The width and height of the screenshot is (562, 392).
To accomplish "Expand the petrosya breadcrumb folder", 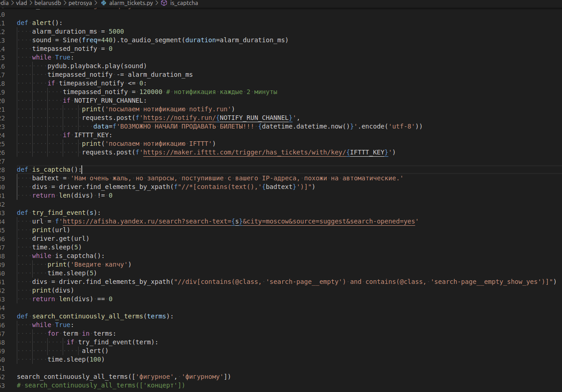I will point(81,3).
